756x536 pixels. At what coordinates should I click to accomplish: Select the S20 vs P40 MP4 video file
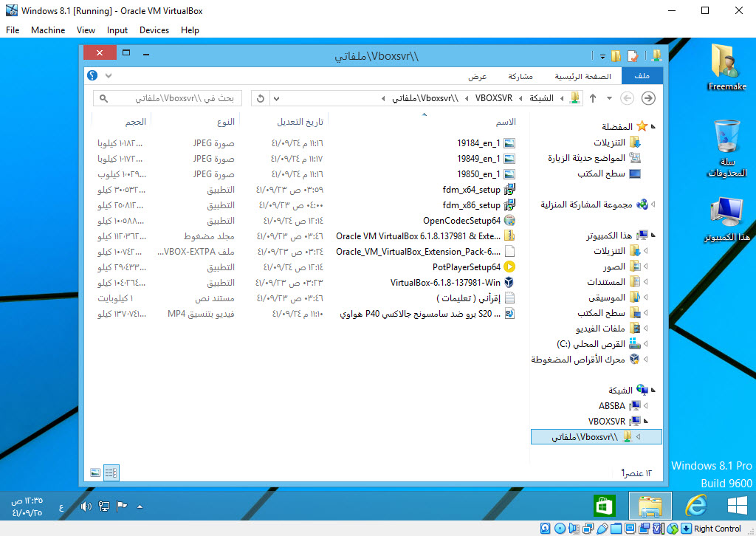[427, 314]
